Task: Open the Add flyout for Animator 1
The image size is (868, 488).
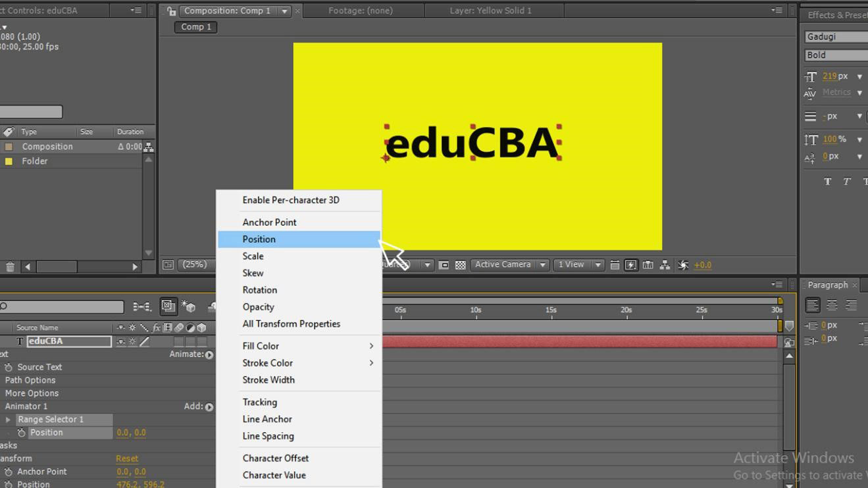Action: [209, 407]
